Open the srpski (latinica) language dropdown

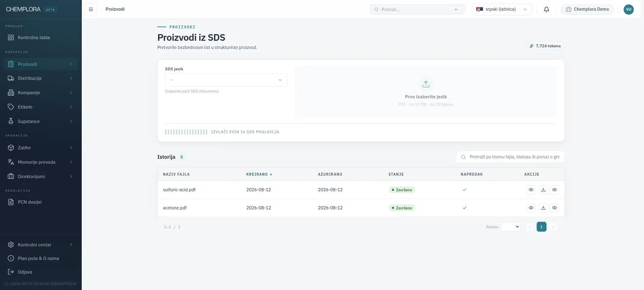(502, 9)
